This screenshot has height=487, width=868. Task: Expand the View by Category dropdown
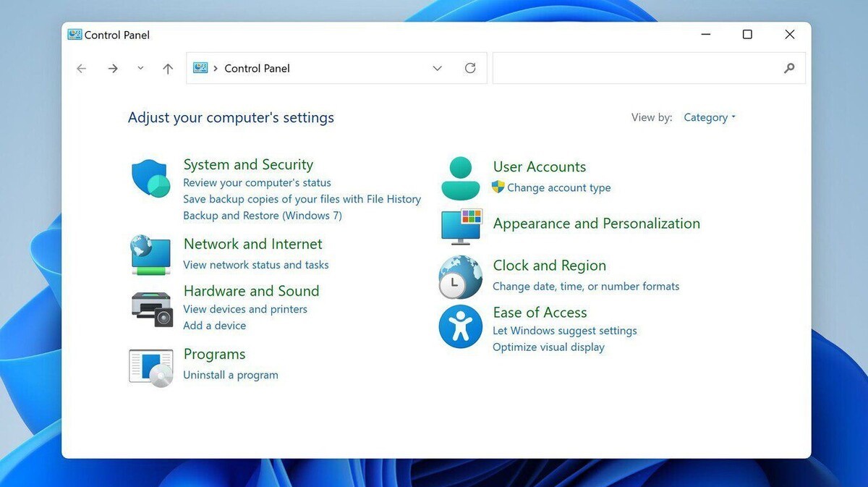[709, 117]
